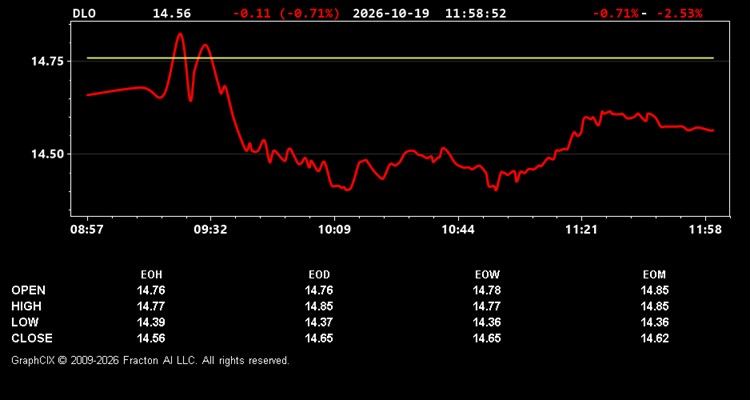Select the EOW column header
This screenshot has height=400, width=750.
click(487, 275)
